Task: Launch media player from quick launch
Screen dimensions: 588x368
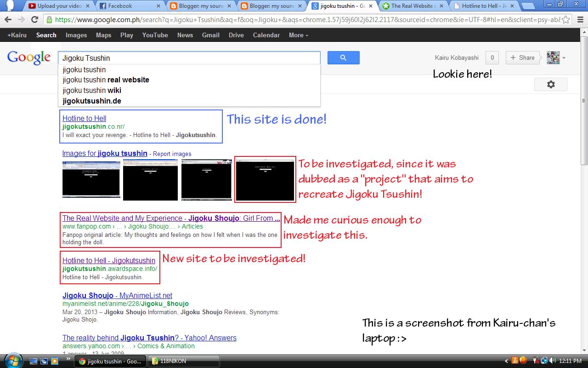Action: [55, 361]
